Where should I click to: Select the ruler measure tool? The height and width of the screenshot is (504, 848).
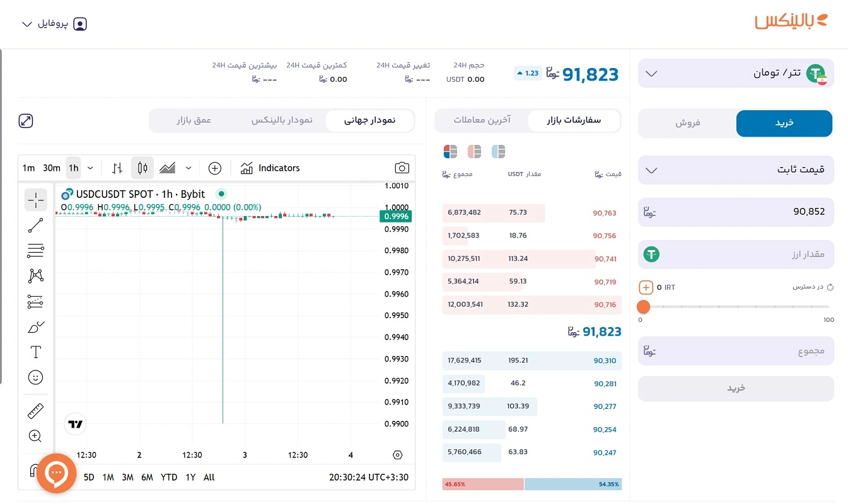[x=36, y=411]
